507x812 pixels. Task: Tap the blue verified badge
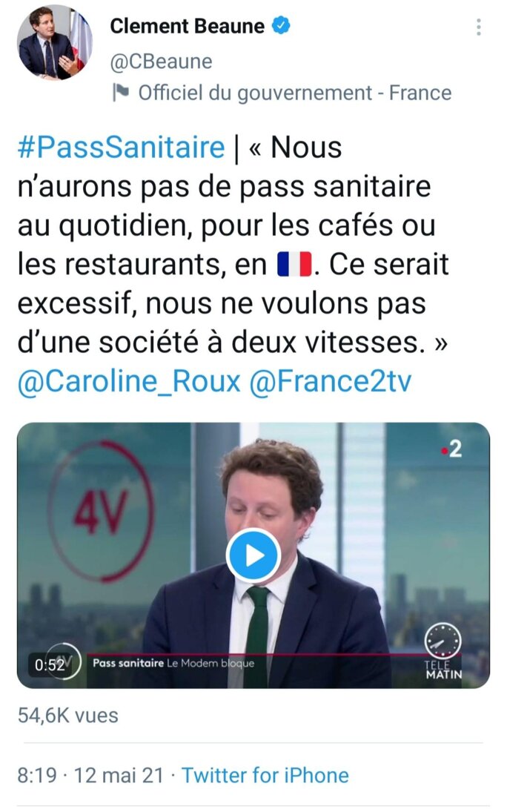(x=281, y=25)
